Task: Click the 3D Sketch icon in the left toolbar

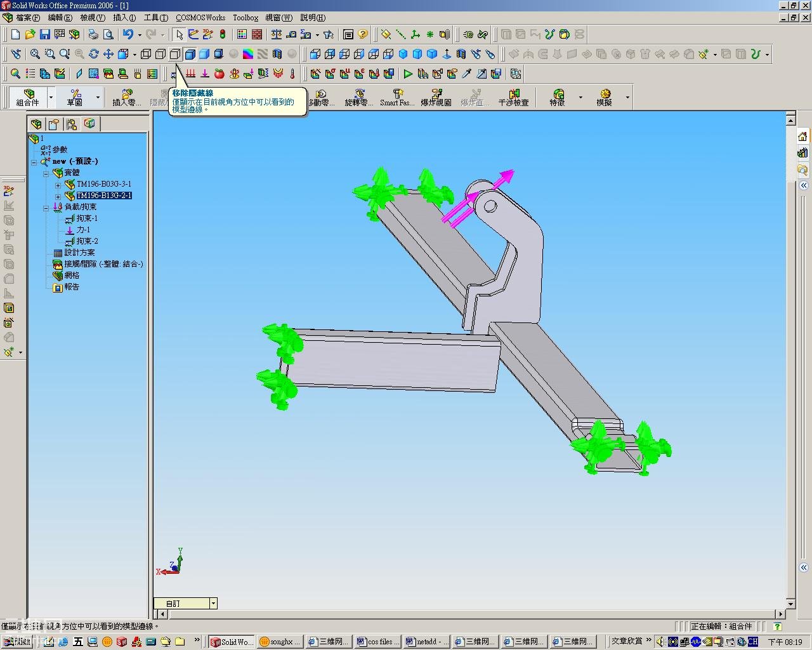Action: (9, 190)
